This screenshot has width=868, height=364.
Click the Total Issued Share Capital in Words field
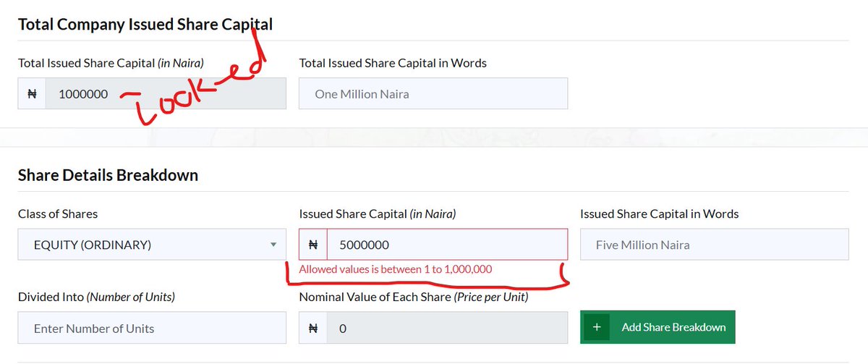point(433,93)
